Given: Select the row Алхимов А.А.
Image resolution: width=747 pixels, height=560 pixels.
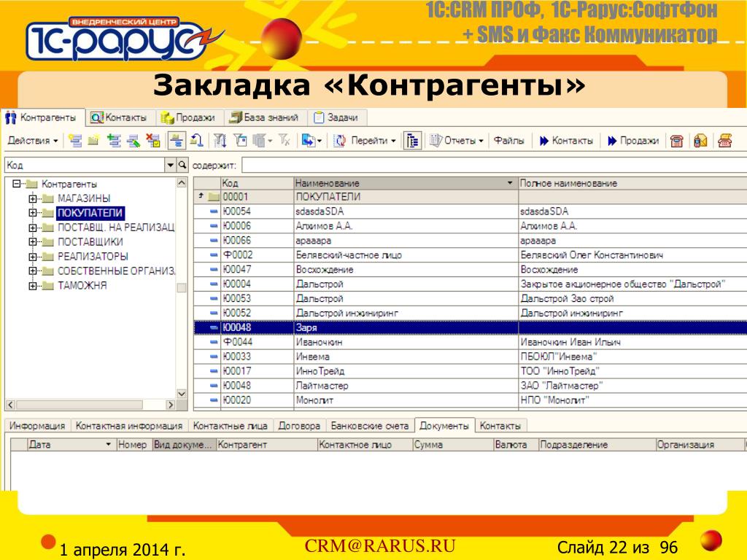Looking at the screenshot, I should click(471, 226).
